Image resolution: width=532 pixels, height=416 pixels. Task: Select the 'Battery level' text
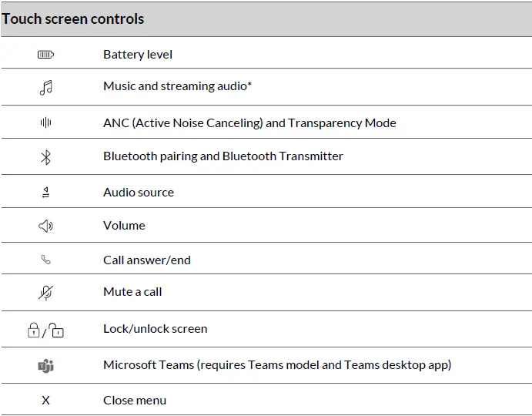[138, 55]
